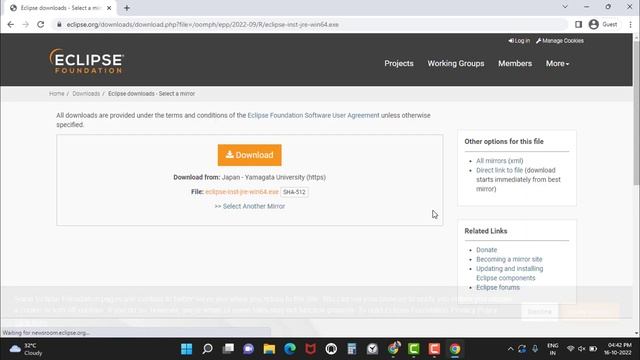Click the Eclipse Foundation logo

click(x=86, y=61)
